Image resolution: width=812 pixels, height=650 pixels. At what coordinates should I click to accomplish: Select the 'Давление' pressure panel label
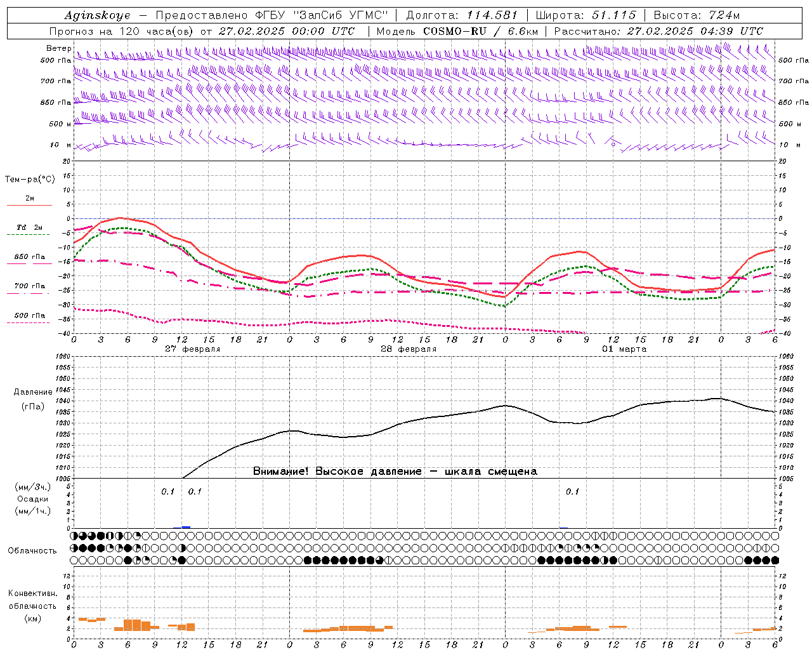33,392
